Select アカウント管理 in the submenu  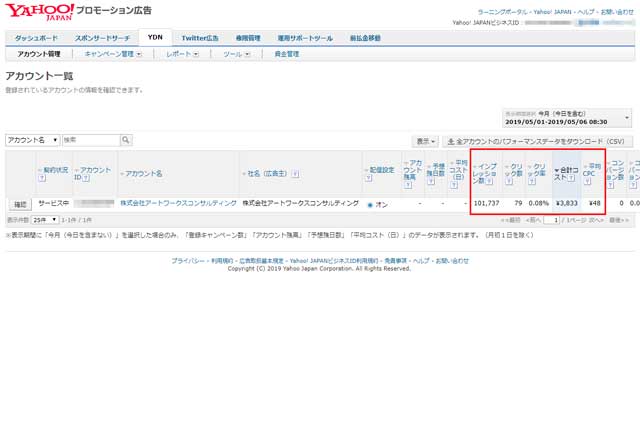[x=39, y=54]
